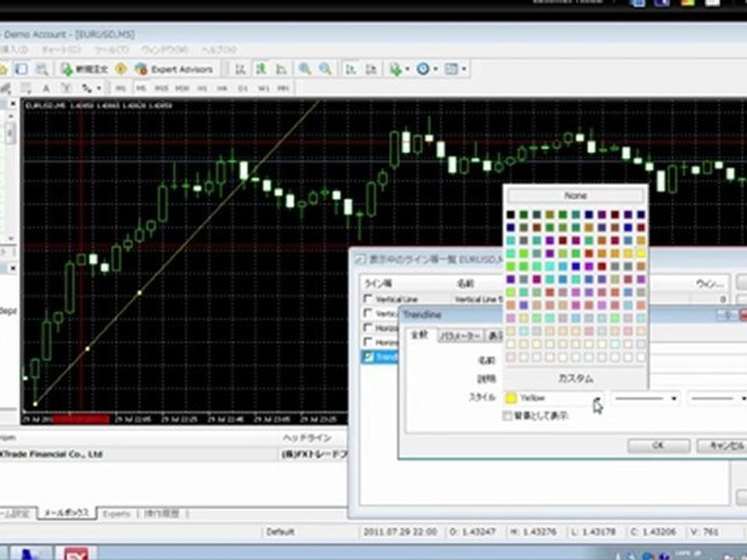This screenshot has height=560, width=747.
Task: Pick the bright yellow swatch in palette
Action: 640,254
